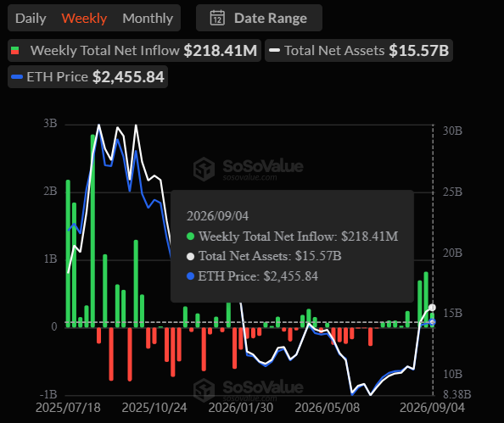This screenshot has height=423, width=504.
Task: Click the blue line swatch of ETH Price
Action: click(17, 77)
